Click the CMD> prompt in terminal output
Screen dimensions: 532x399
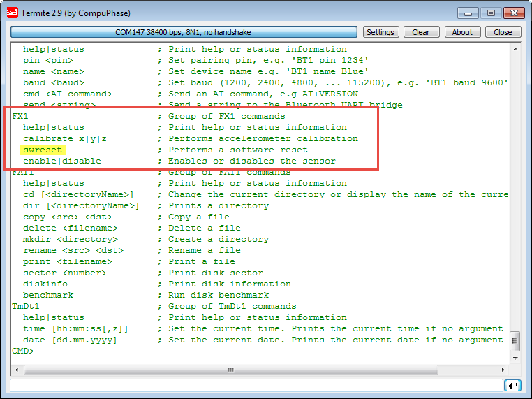pyautogui.click(x=23, y=351)
